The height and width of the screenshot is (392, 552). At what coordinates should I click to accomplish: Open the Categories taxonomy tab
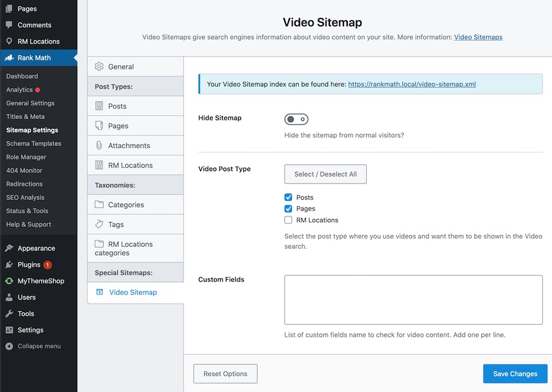click(126, 205)
